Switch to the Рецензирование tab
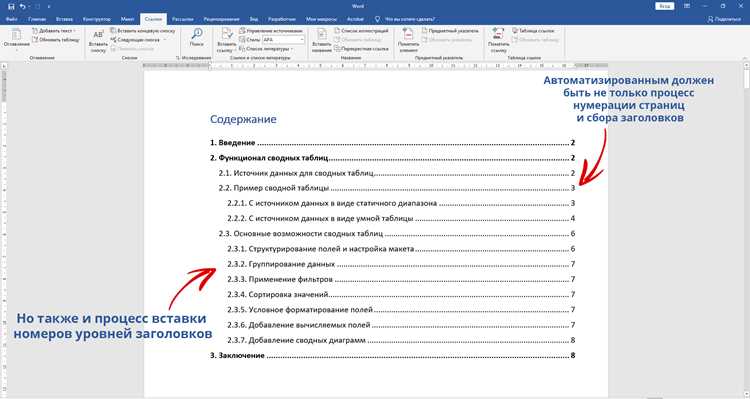Screen dimensions: 750x399 click(x=221, y=19)
